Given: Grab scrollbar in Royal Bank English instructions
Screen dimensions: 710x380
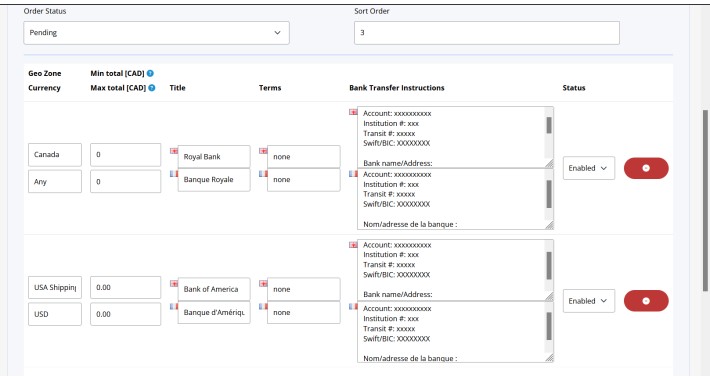Looking at the screenshot, I should pos(549,125).
